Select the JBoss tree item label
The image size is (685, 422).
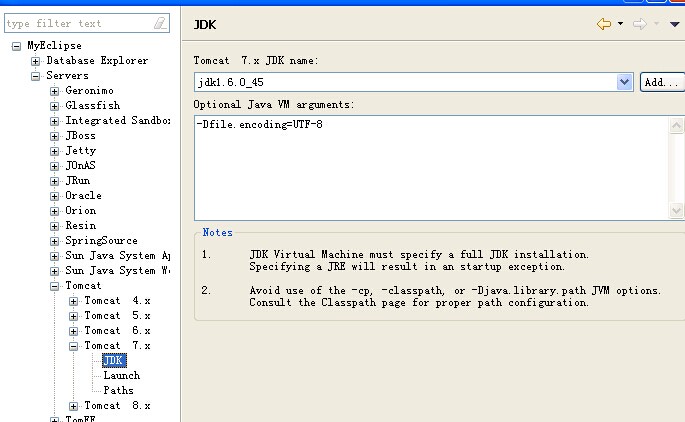(x=80, y=135)
